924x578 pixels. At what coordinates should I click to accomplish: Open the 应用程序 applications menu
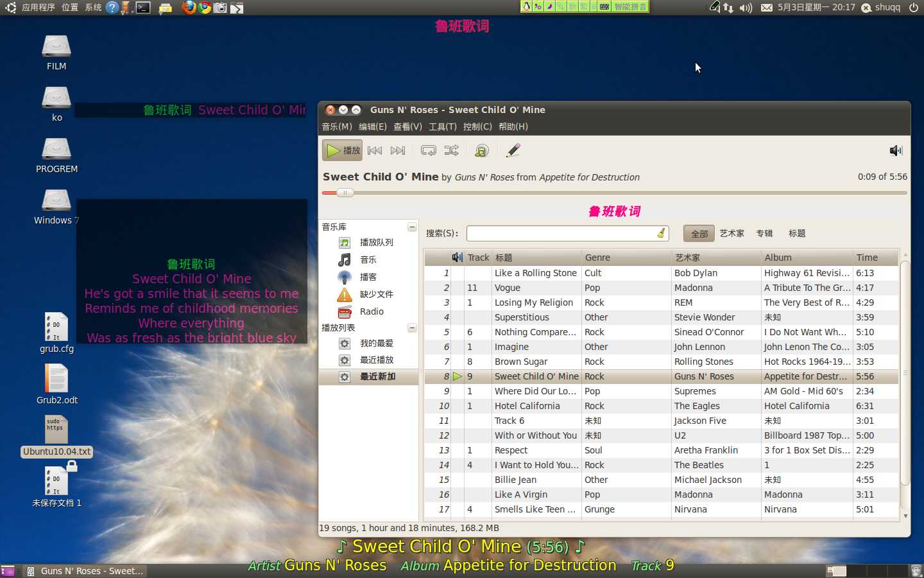38,8
